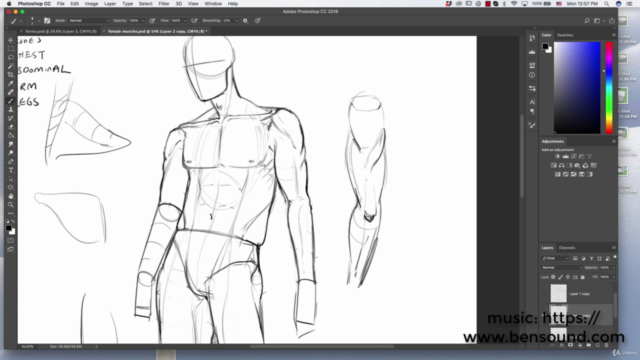This screenshot has width=640, height=360.
Task: Open the Layers panel Fill arrow
Action: [x=613, y=277]
